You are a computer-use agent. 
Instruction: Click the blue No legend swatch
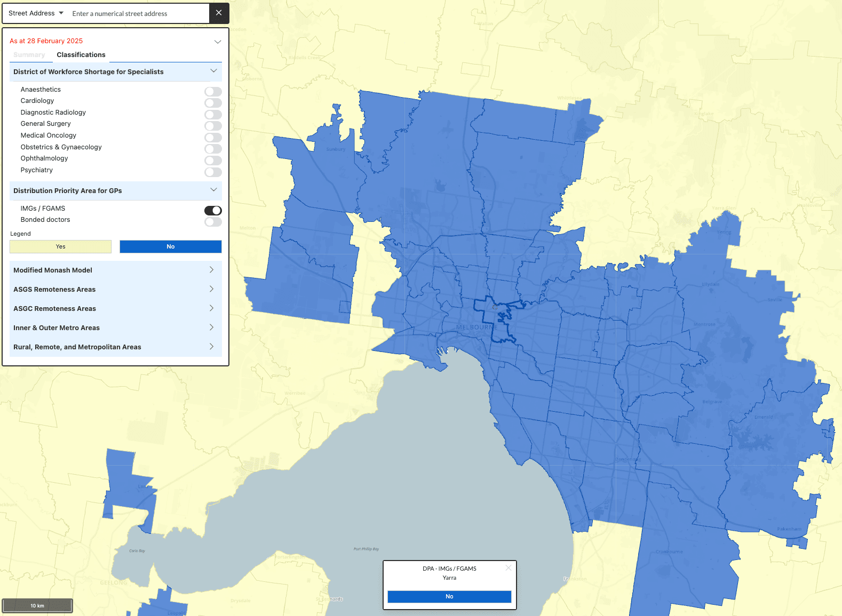point(170,246)
